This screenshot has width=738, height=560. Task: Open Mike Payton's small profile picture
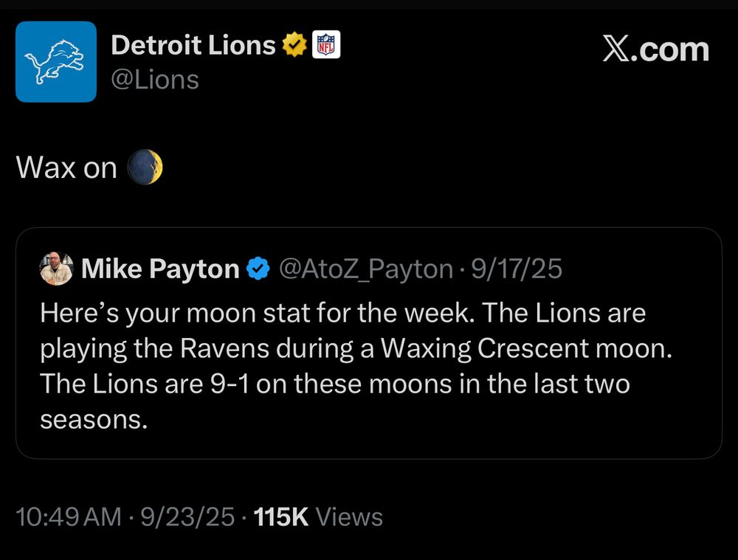click(x=56, y=269)
